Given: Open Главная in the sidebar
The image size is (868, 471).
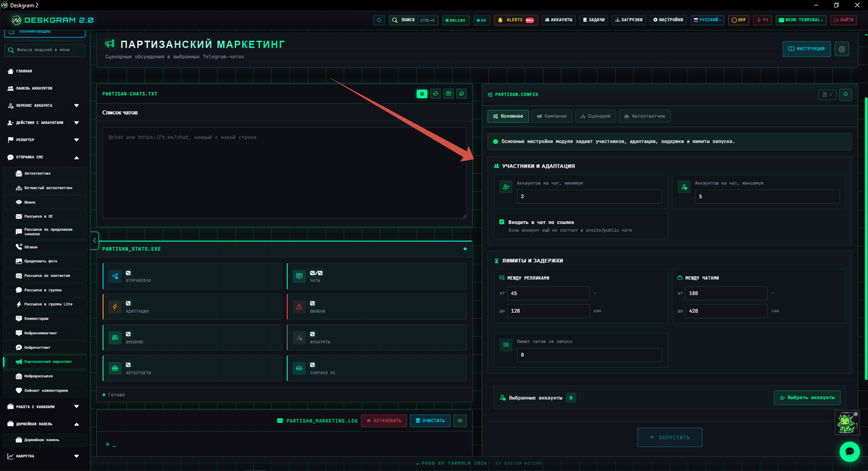Looking at the screenshot, I should [45, 71].
